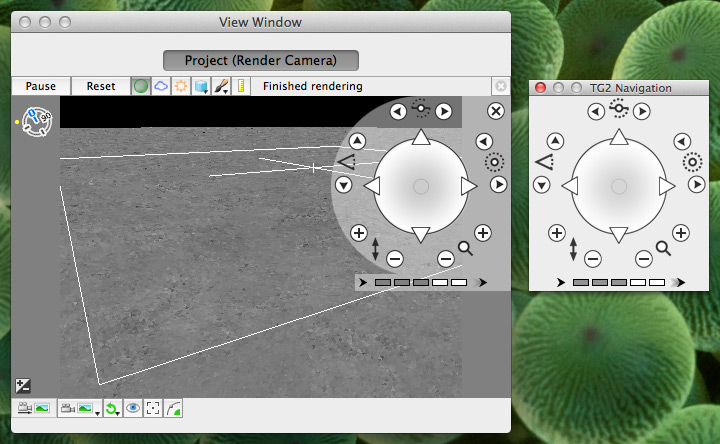The width and height of the screenshot is (720, 444).
Task: Click the frame selection brackets icon
Action: click(153, 408)
